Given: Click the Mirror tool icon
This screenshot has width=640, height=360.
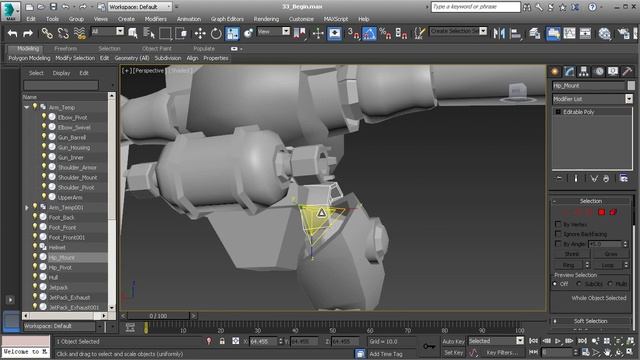Looking at the screenshot, I should point(499,33).
